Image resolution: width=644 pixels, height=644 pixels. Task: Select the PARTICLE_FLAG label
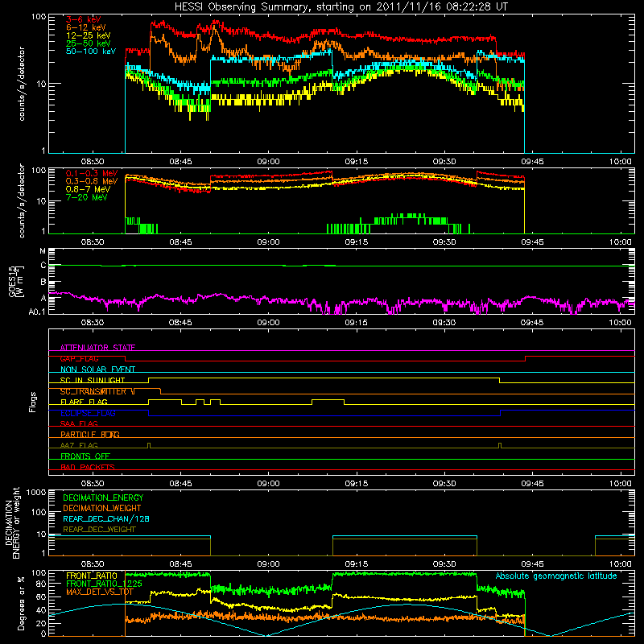[x=90, y=435]
